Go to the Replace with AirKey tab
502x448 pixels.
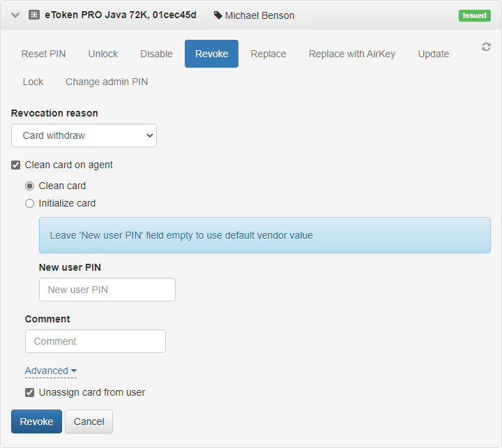pos(351,54)
